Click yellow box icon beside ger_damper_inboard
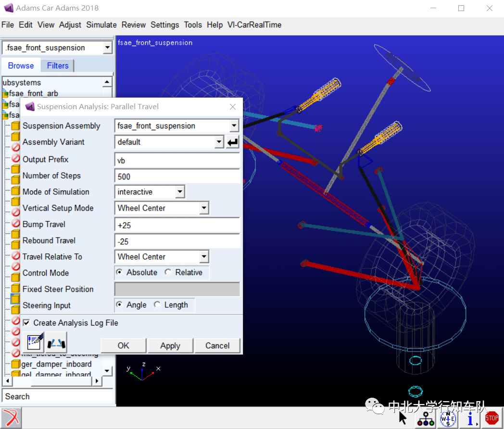The height and width of the screenshot is (429, 504). (15, 364)
